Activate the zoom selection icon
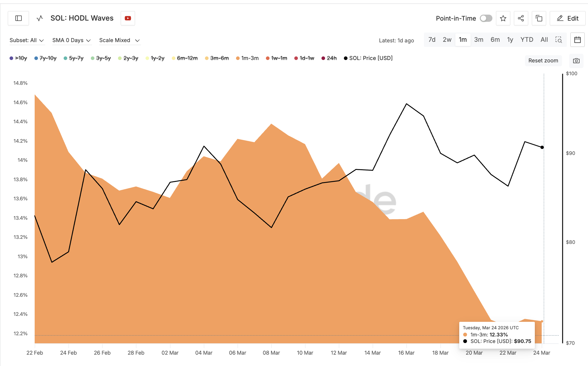 pyautogui.click(x=558, y=40)
